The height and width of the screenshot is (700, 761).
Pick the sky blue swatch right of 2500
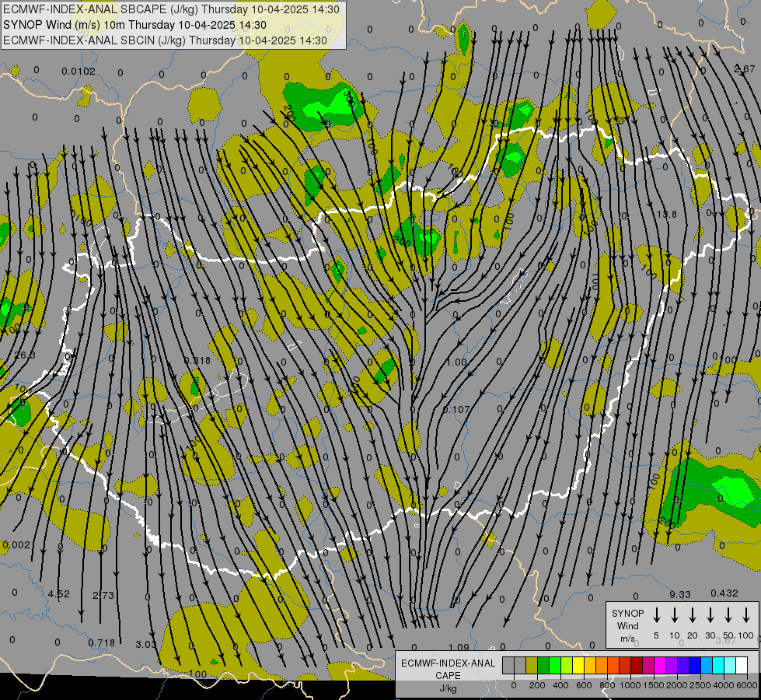tap(706, 665)
